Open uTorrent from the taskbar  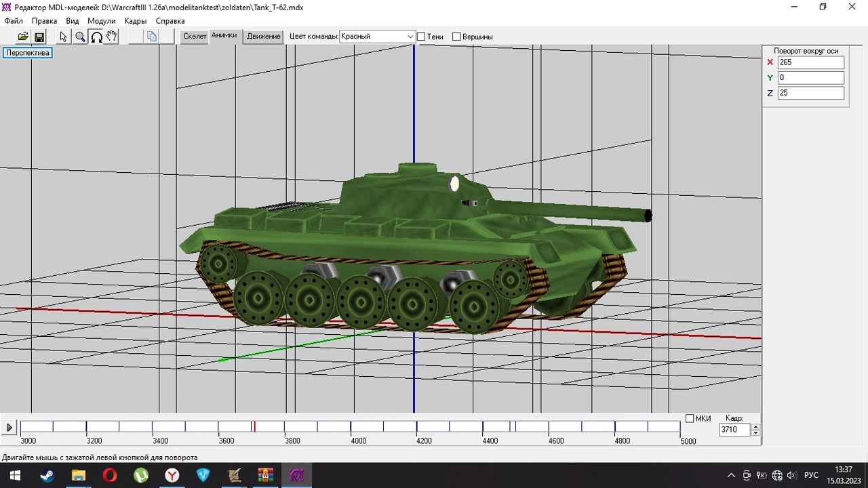141,475
